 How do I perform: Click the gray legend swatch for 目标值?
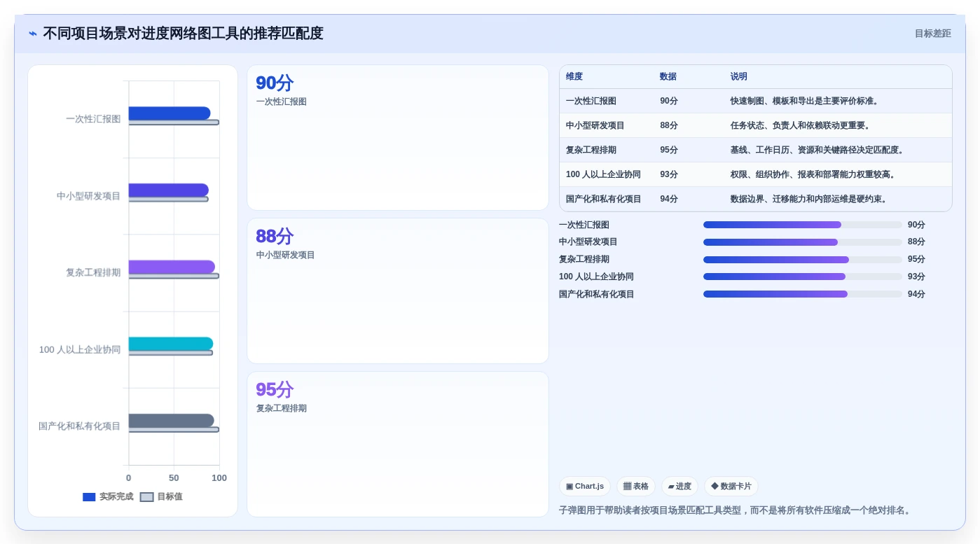click(146, 497)
